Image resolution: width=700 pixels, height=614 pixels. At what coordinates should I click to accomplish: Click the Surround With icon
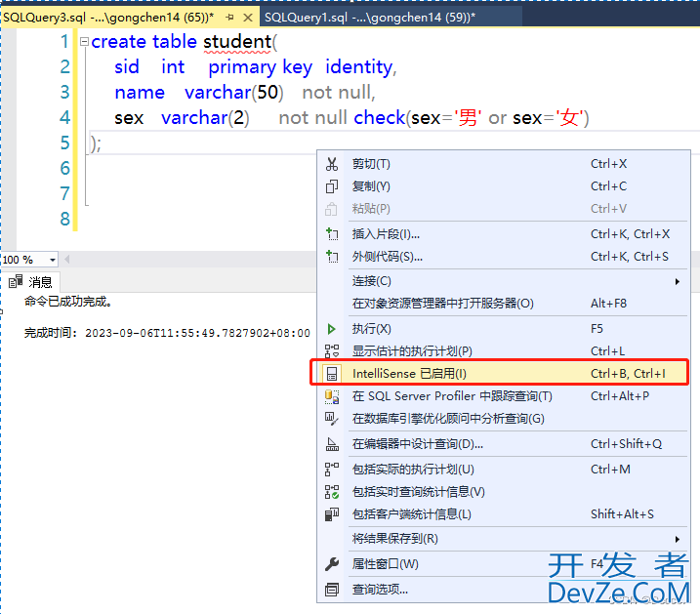coord(332,256)
